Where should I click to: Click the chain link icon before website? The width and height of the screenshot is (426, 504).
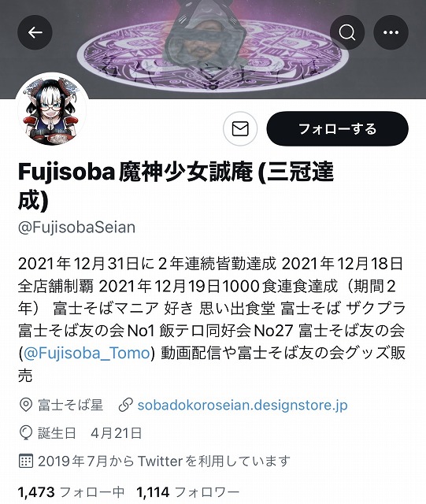tap(125, 405)
